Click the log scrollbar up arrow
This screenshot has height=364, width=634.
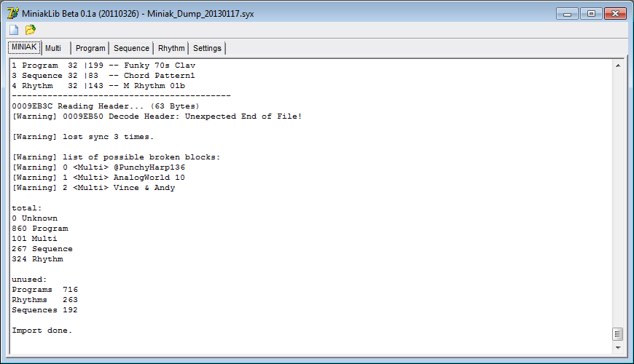(x=618, y=66)
